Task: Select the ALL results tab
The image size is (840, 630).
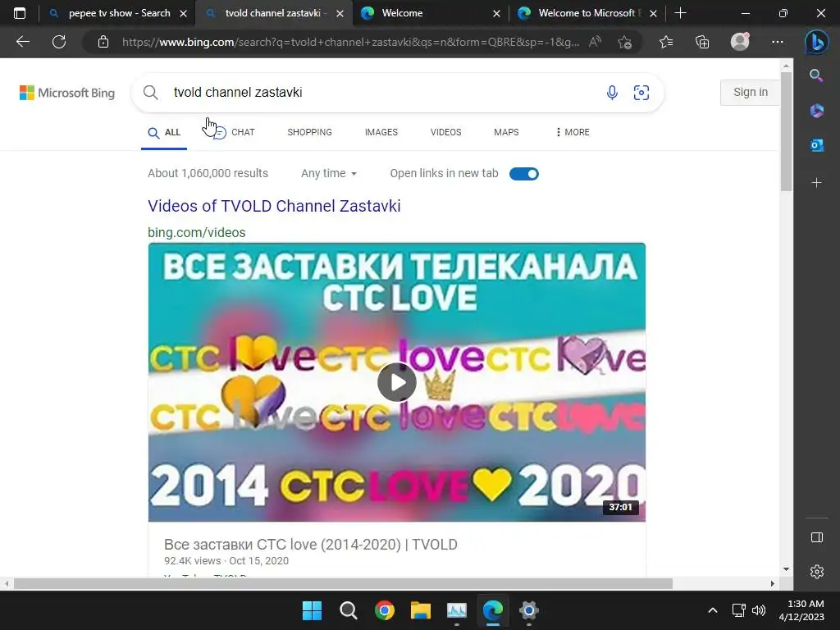Action: 164,132
